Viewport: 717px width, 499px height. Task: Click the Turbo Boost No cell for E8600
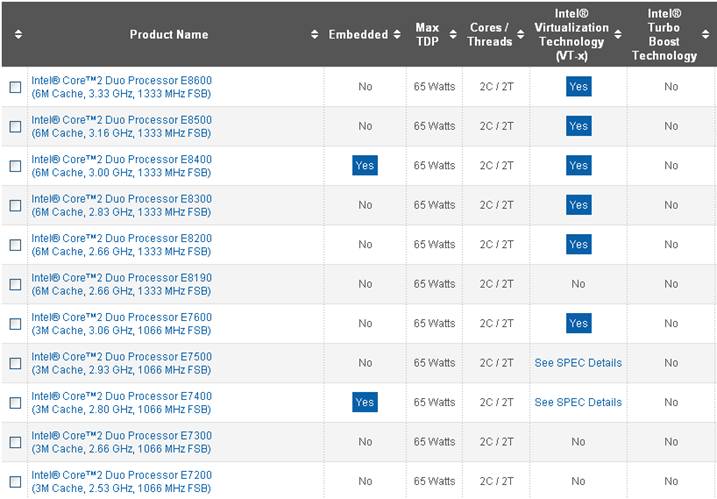click(x=671, y=86)
